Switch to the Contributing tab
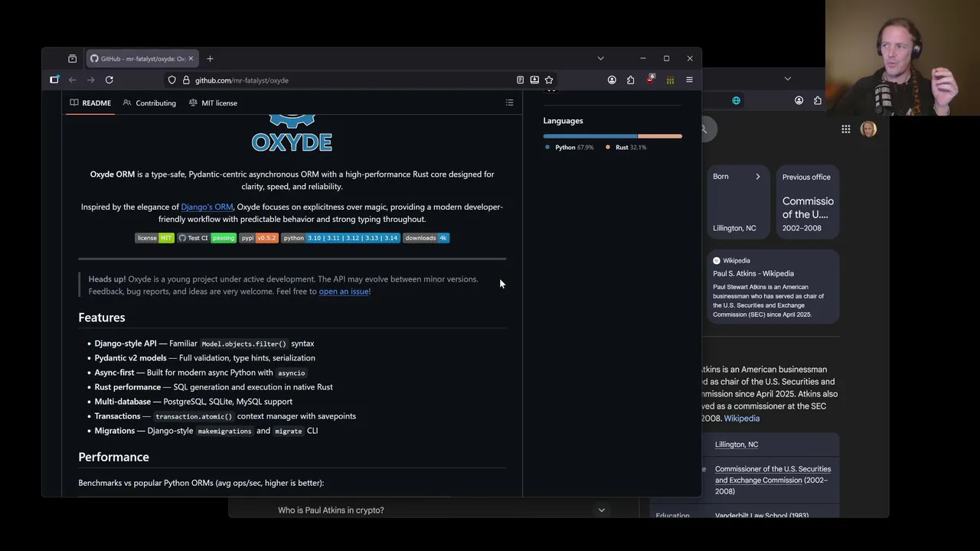The height and width of the screenshot is (551, 980). click(149, 103)
